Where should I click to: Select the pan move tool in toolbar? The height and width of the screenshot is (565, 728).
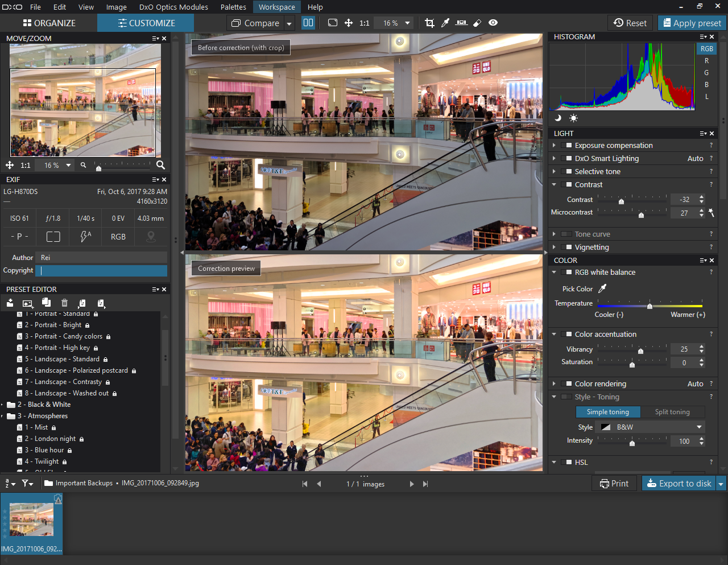click(x=349, y=23)
